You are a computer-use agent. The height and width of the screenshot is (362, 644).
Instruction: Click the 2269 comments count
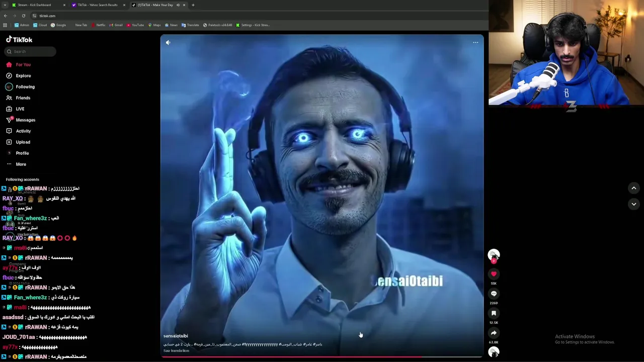pos(494,303)
